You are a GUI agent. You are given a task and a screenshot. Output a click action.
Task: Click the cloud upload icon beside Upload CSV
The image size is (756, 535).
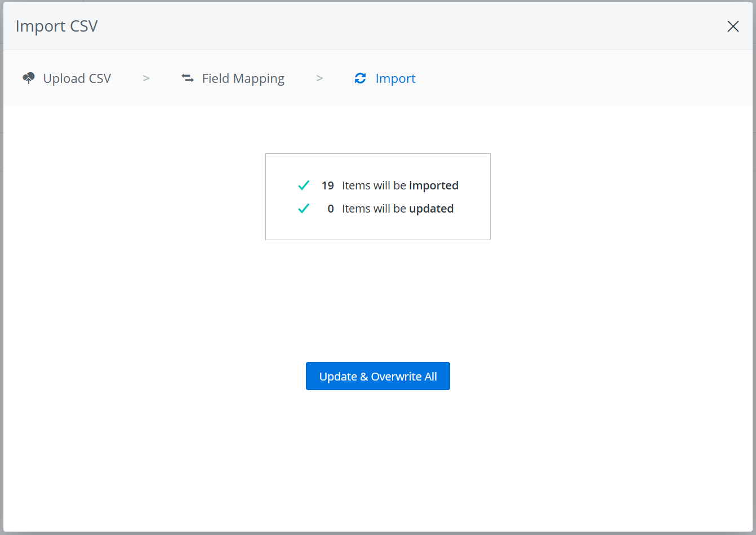pyautogui.click(x=28, y=78)
